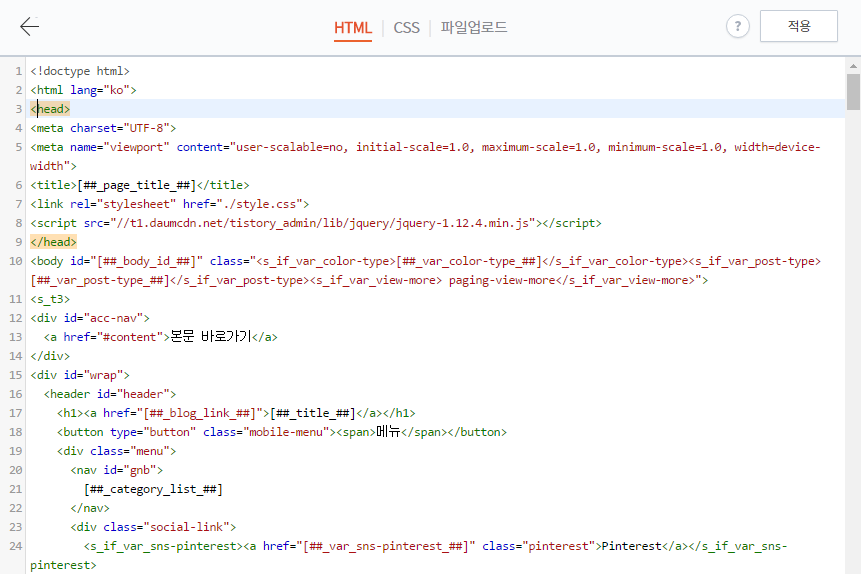The width and height of the screenshot is (861, 574).
Task: Click the nav id="gnb" line
Action: click(116, 470)
